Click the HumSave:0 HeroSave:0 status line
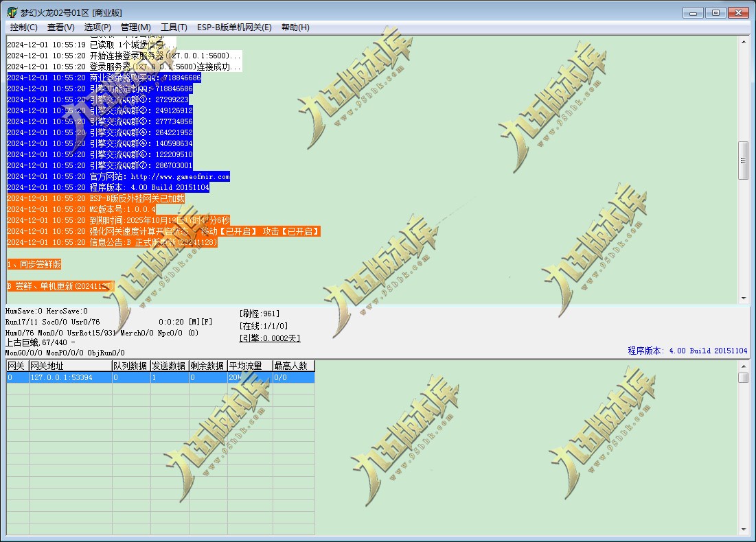The height and width of the screenshot is (542, 756). click(x=46, y=311)
